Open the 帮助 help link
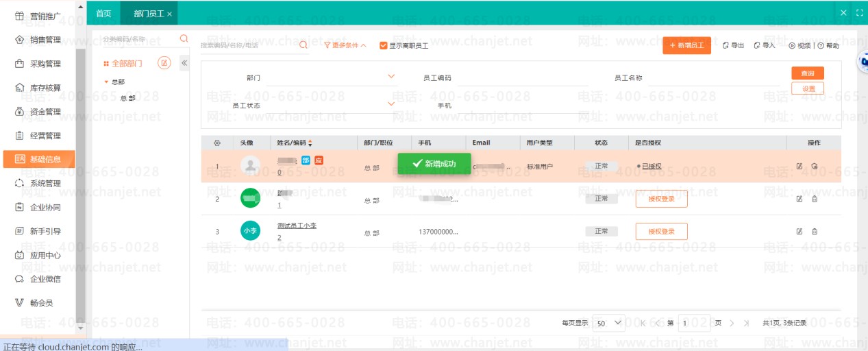868x351 pixels. point(828,45)
